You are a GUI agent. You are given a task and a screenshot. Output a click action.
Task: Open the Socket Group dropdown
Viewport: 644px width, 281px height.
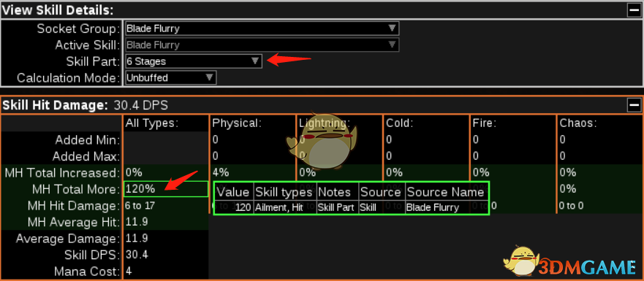coord(262,28)
